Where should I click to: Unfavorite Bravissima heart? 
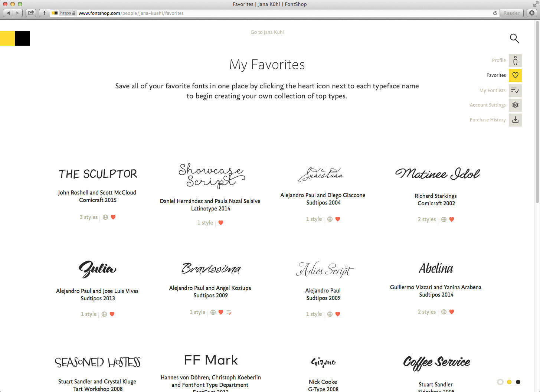click(221, 312)
